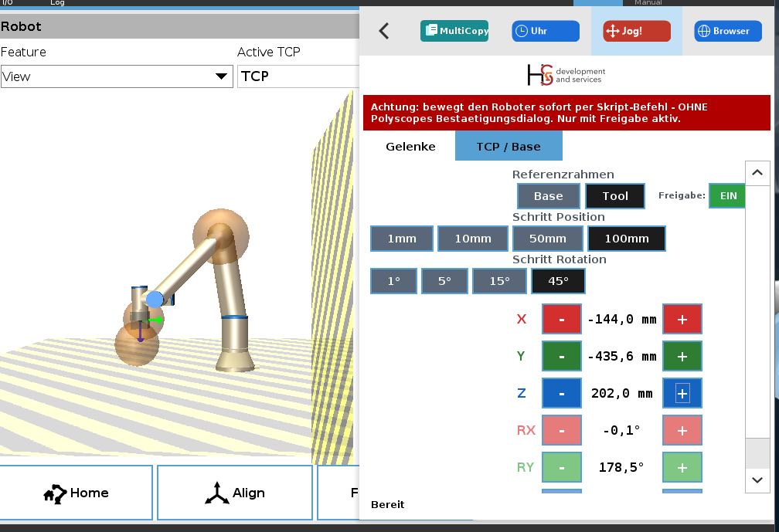Screen dimensions: 779x532
Task: Set rotation step to 1°
Action: tap(393, 281)
